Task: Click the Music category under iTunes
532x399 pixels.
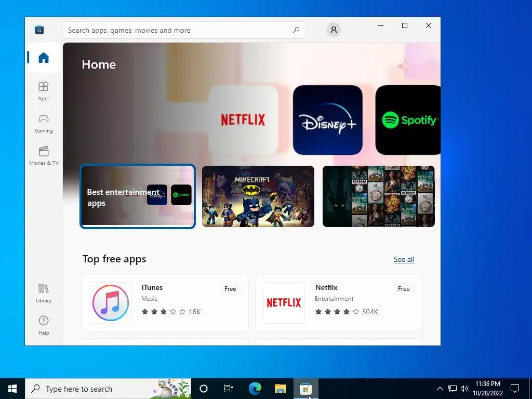Action: tap(149, 299)
